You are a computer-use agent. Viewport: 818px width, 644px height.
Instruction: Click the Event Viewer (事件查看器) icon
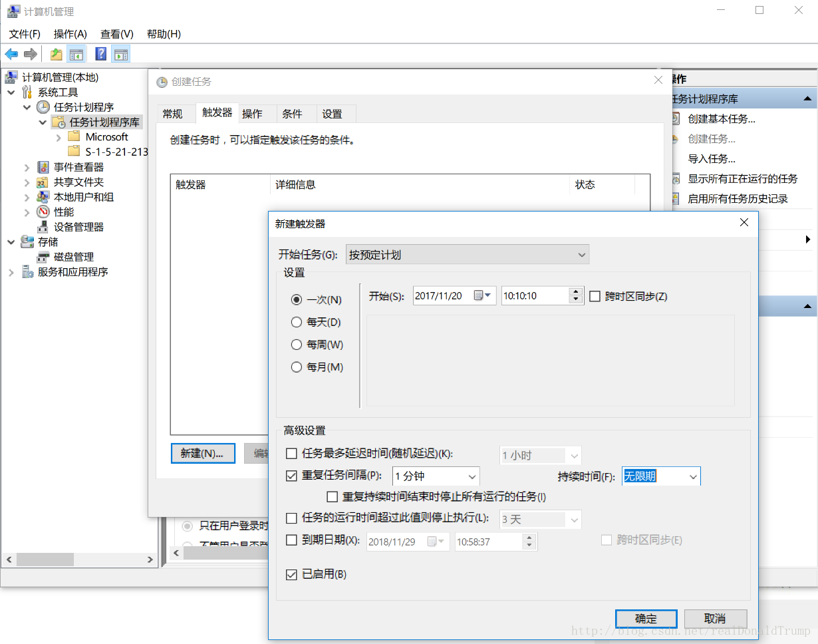[x=43, y=167]
